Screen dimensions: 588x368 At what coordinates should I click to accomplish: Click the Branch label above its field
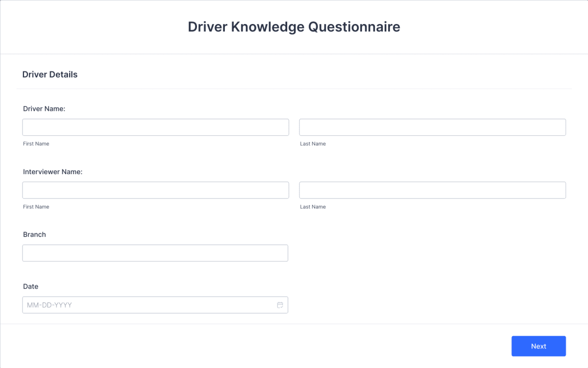pyautogui.click(x=35, y=234)
